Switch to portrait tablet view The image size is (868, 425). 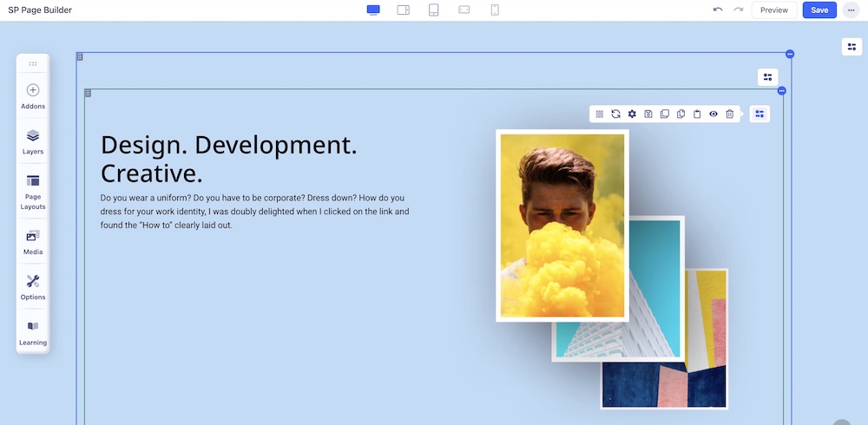click(433, 10)
